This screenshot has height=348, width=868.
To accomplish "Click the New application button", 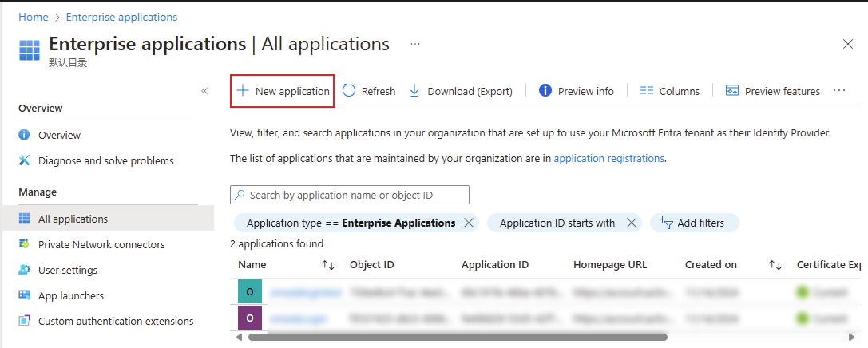I will coord(283,91).
